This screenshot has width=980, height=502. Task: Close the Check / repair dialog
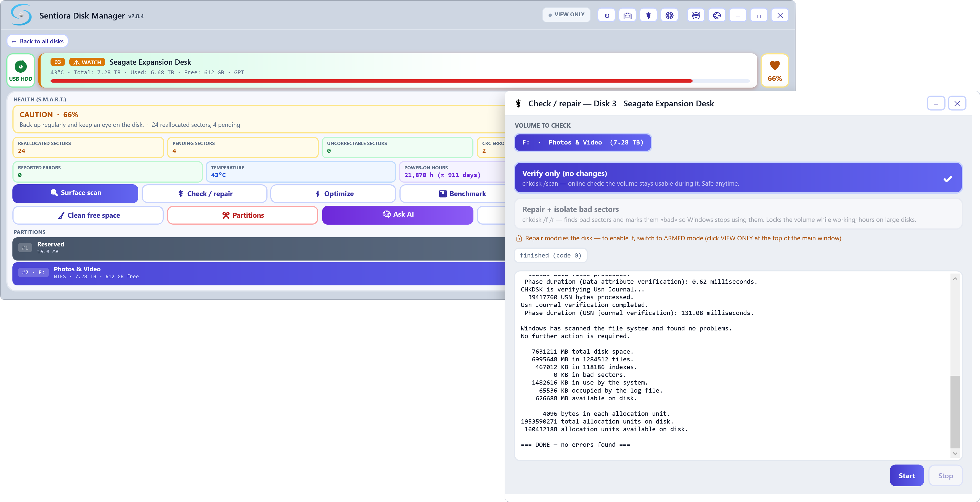[x=957, y=103]
